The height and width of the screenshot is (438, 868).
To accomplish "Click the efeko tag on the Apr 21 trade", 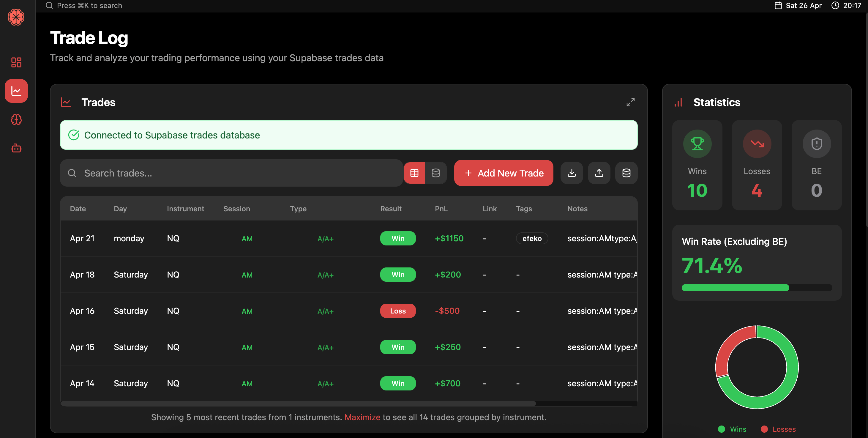I will tap(532, 238).
